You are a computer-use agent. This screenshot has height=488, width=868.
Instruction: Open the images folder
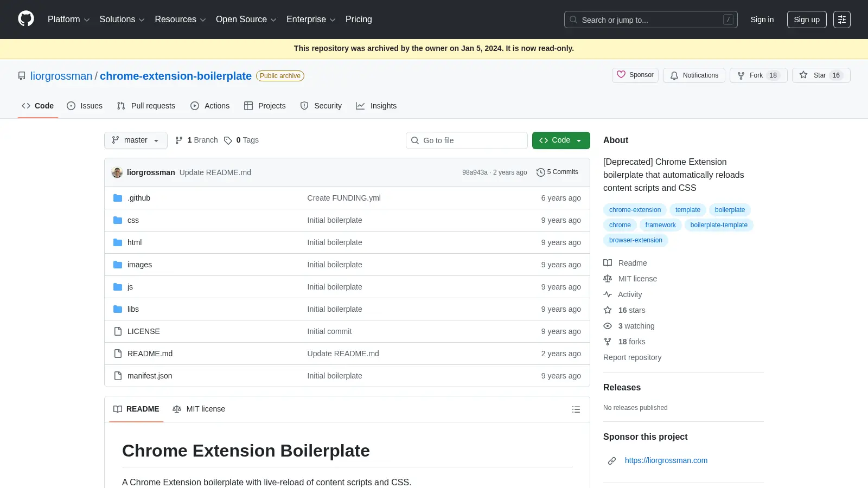139,265
